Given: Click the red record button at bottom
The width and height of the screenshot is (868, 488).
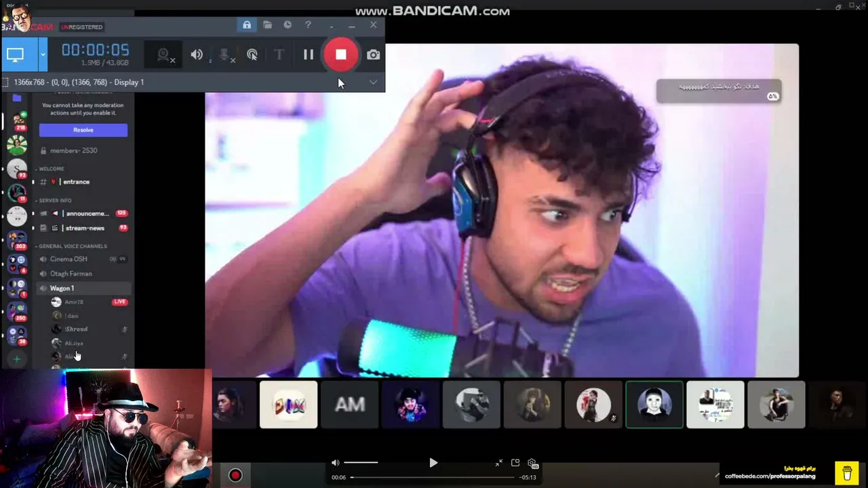Looking at the screenshot, I should (235, 475).
